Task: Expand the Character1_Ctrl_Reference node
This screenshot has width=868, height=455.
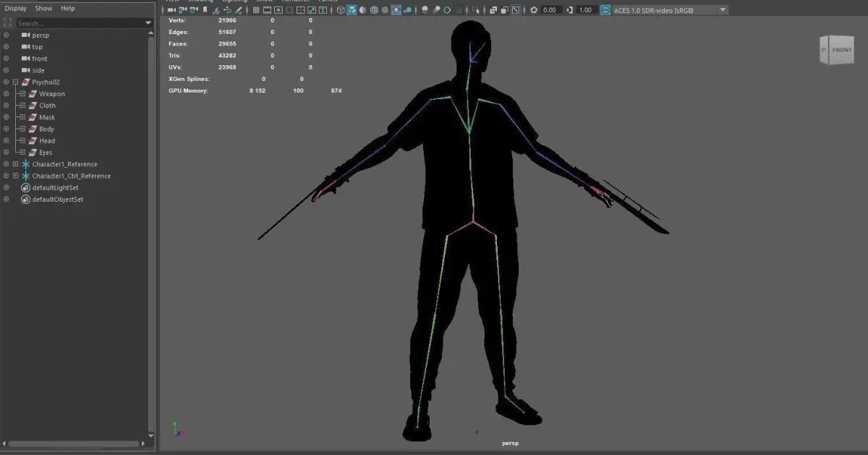Action: coord(15,176)
